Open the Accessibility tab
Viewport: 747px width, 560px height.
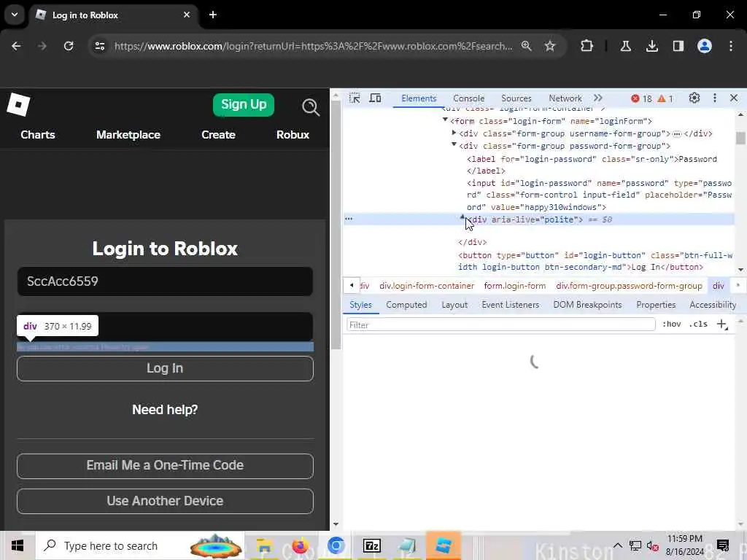coord(713,305)
